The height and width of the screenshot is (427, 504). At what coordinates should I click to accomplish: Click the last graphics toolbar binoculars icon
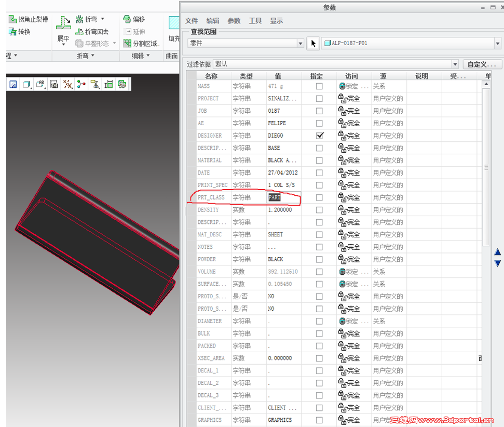[x=122, y=84]
